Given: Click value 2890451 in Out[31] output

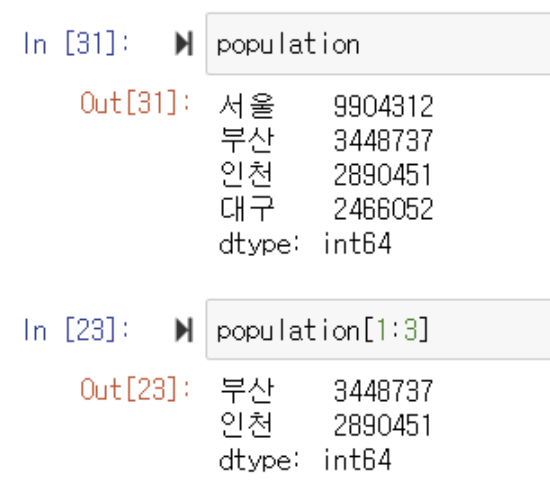Looking at the screenshot, I should point(382,175).
